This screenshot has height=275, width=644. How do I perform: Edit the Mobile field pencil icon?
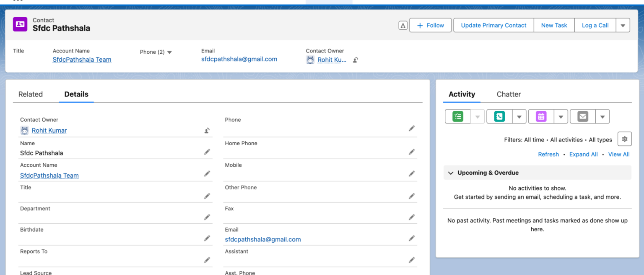click(x=411, y=173)
